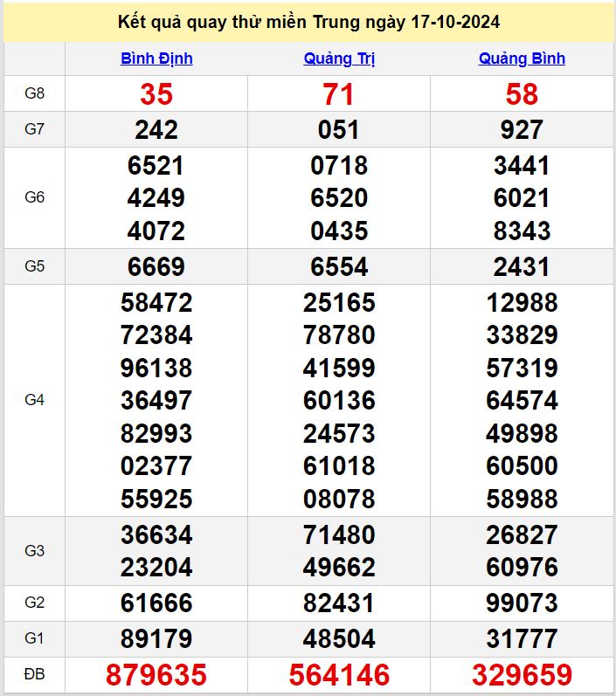Select G6 number 6521
616x696 pixels.
156,166
